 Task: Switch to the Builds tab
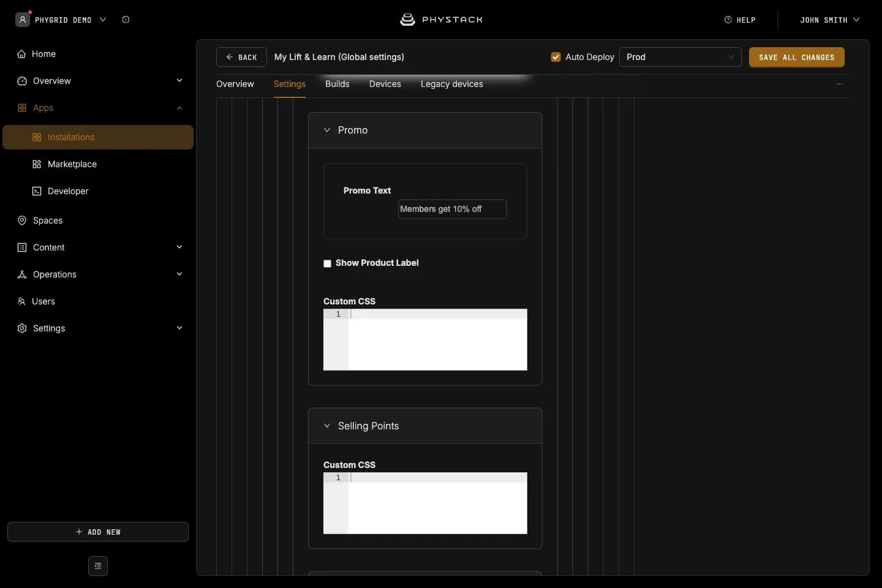pos(337,84)
